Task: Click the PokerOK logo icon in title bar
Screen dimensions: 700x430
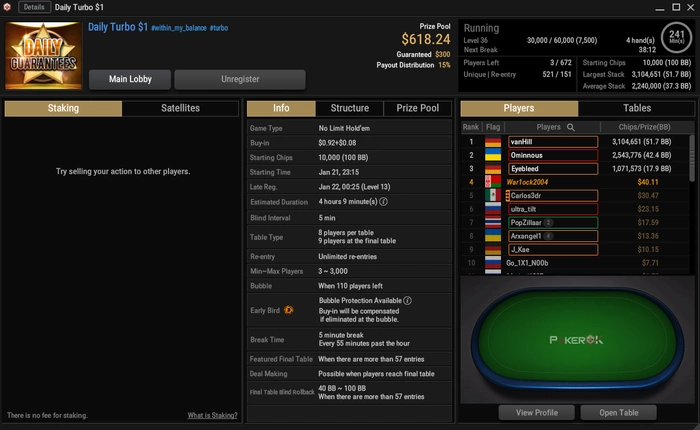Action: pyautogui.click(x=7, y=7)
